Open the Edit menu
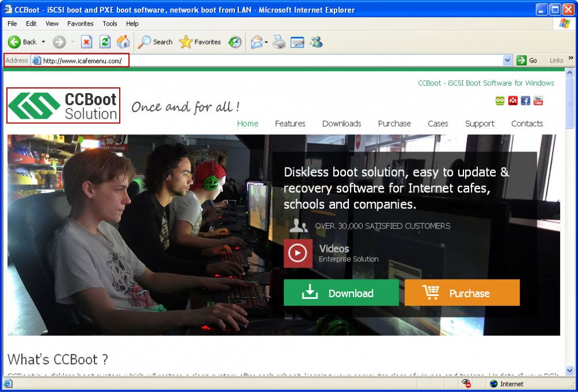 (31, 24)
